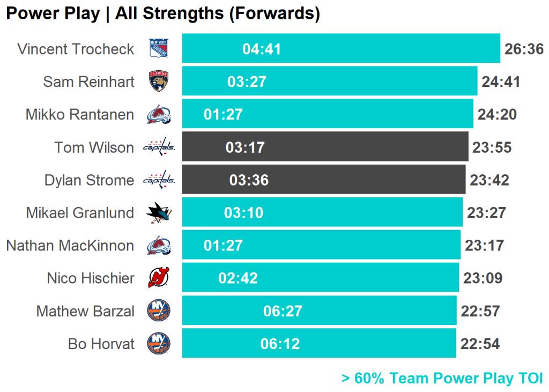Click Dylan Strome's Capitals logo
This screenshot has height=392, width=549.
point(159,180)
